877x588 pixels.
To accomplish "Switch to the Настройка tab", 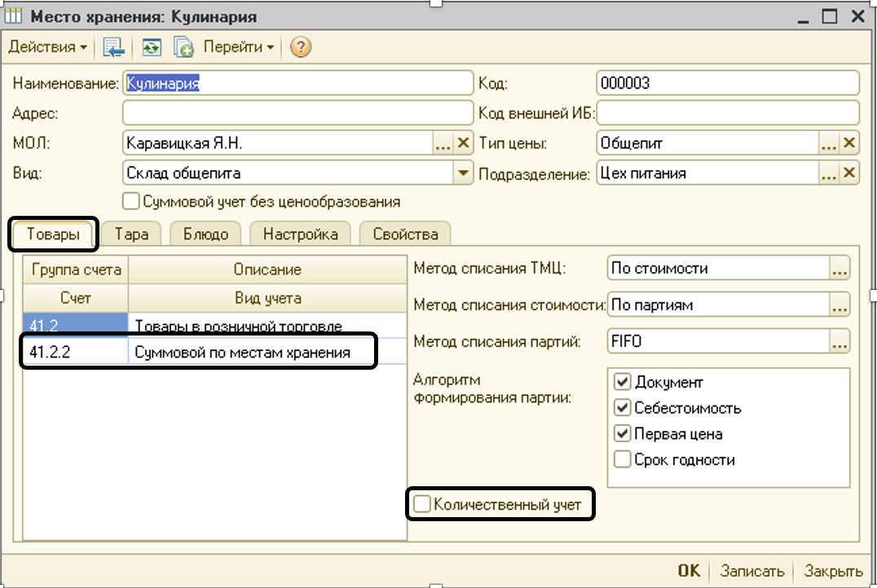I will click(300, 235).
